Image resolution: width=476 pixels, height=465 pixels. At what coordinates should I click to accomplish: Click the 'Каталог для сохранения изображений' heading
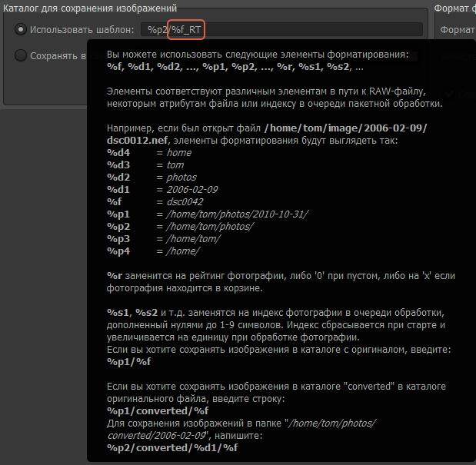tap(90, 8)
